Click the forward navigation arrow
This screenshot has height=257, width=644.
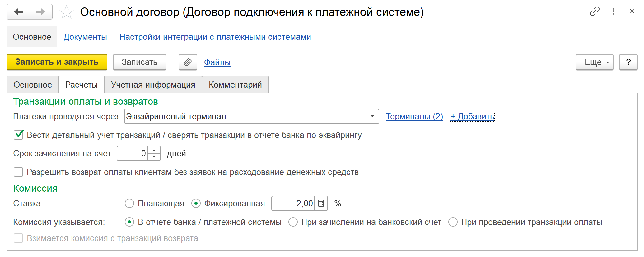41,12
